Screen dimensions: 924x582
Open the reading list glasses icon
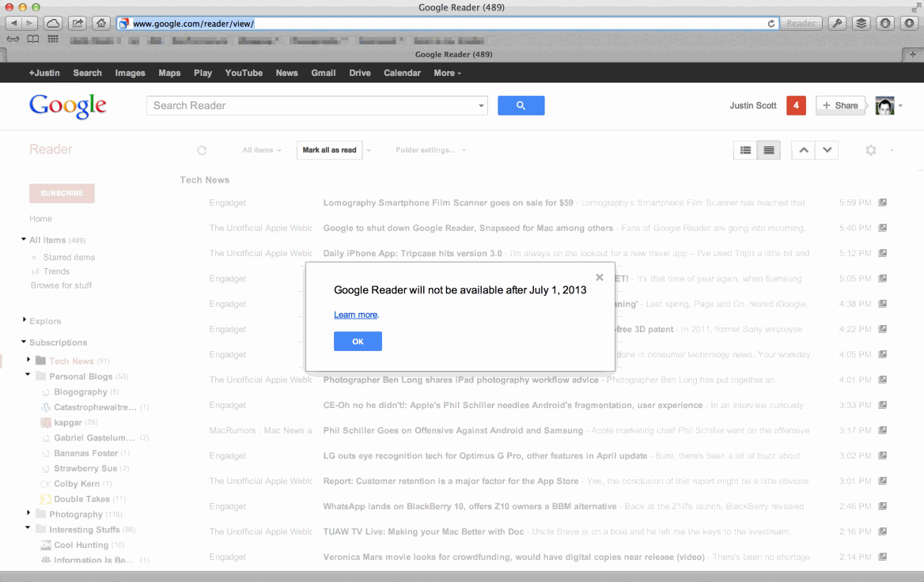click(x=13, y=39)
